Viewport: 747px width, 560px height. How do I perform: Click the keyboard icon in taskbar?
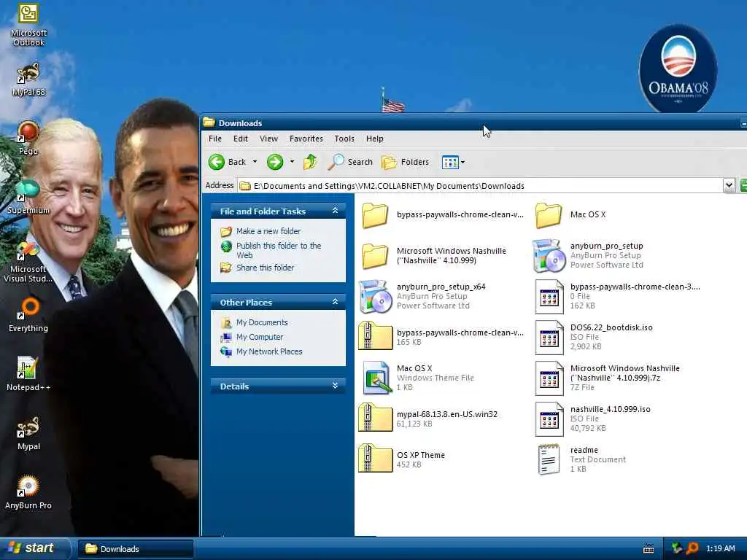pyautogui.click(x=649, y=548)
